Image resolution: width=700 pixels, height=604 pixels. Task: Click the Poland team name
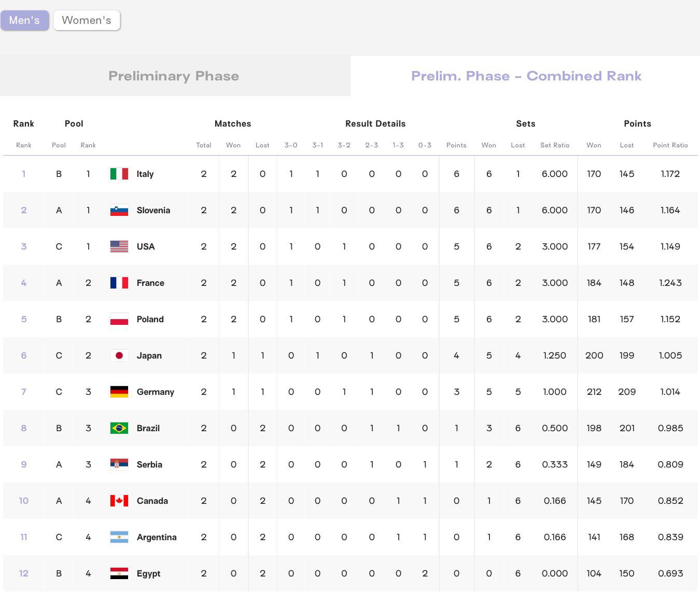(150, 319)
